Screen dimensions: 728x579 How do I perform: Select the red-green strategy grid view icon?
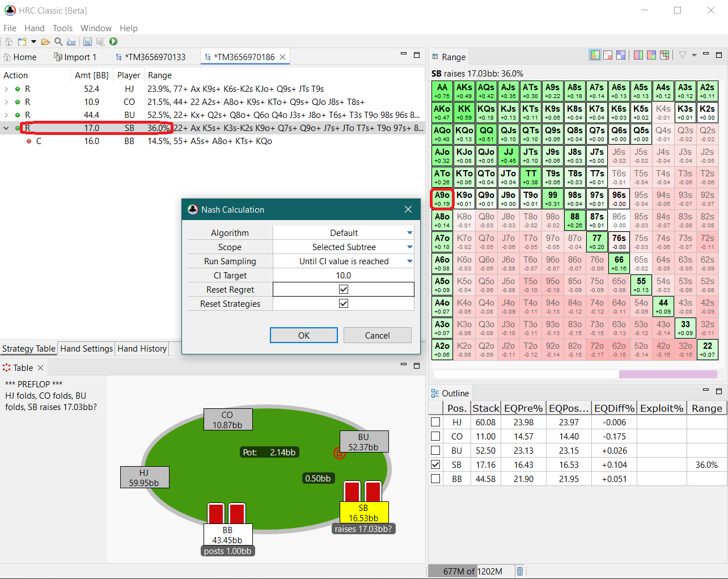pyautogui.click(x=595, y=55)
